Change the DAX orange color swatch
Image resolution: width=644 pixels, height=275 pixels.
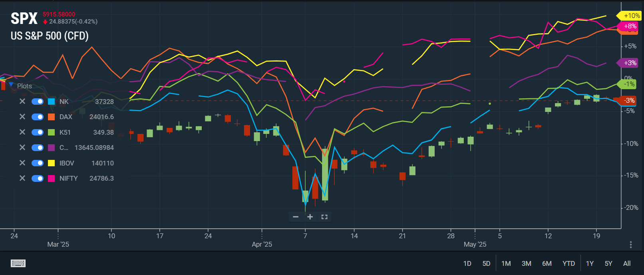tap(51, 117)
